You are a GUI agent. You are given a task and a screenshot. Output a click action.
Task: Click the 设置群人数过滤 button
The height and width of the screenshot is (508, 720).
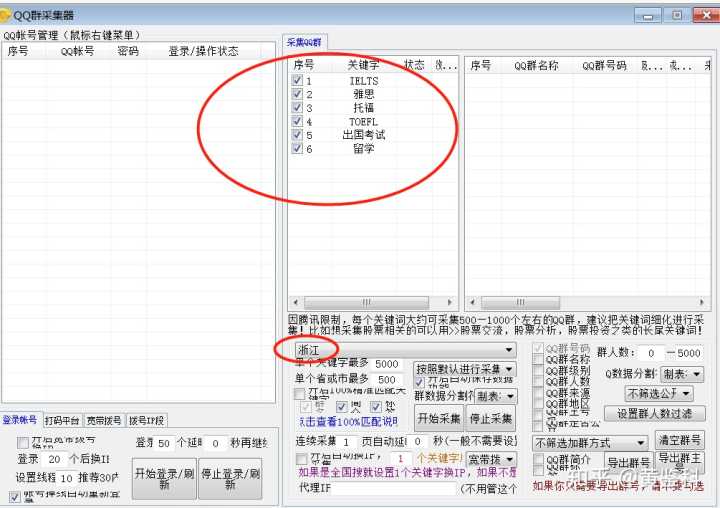click(x=654, y=414)
